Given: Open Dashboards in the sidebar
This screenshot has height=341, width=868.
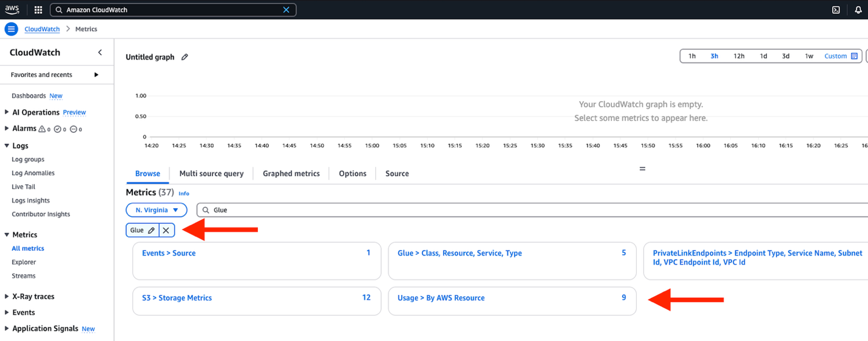Looking at the screenshot, I should pos(29,96).
